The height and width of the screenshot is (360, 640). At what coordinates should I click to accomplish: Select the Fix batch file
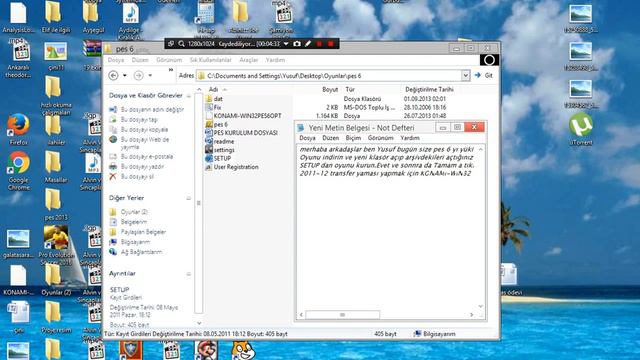218,107
